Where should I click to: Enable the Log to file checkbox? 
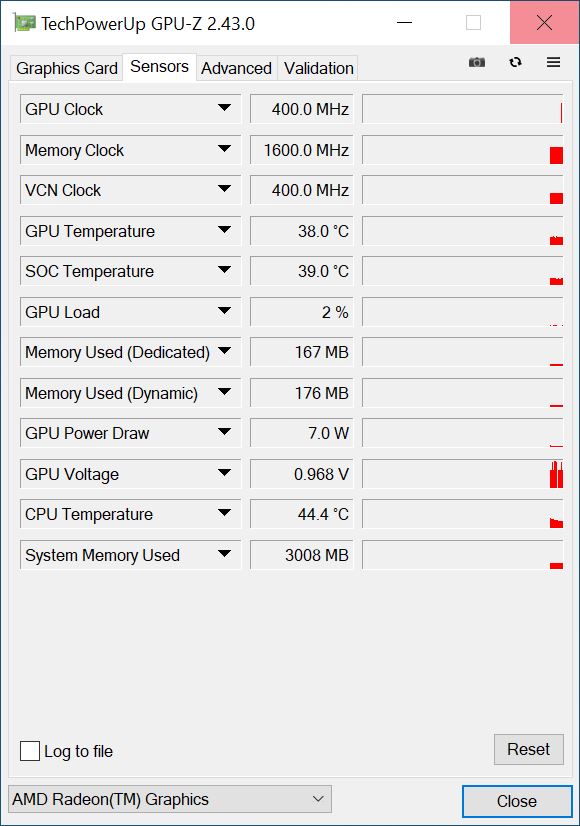pyautogui.click(x=30, y=751)
